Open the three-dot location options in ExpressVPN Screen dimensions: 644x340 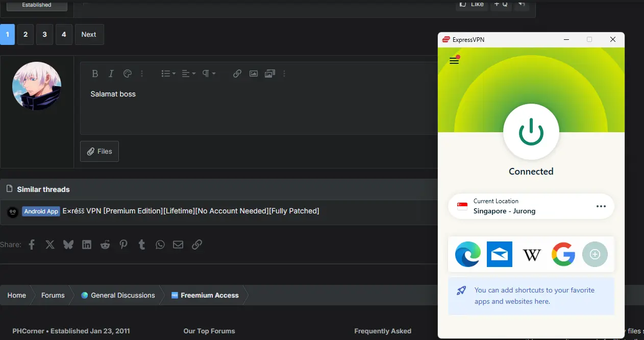coord(601,206)
